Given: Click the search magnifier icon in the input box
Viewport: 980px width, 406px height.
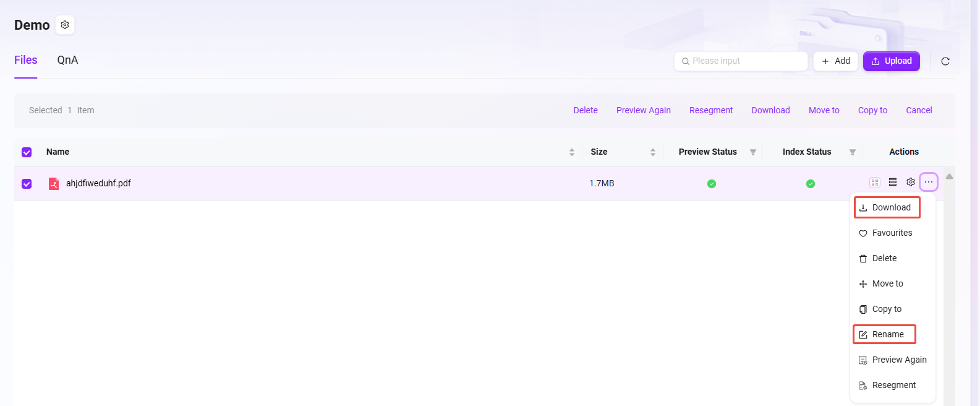Looking at the screenshot, I should pos(685,61).
